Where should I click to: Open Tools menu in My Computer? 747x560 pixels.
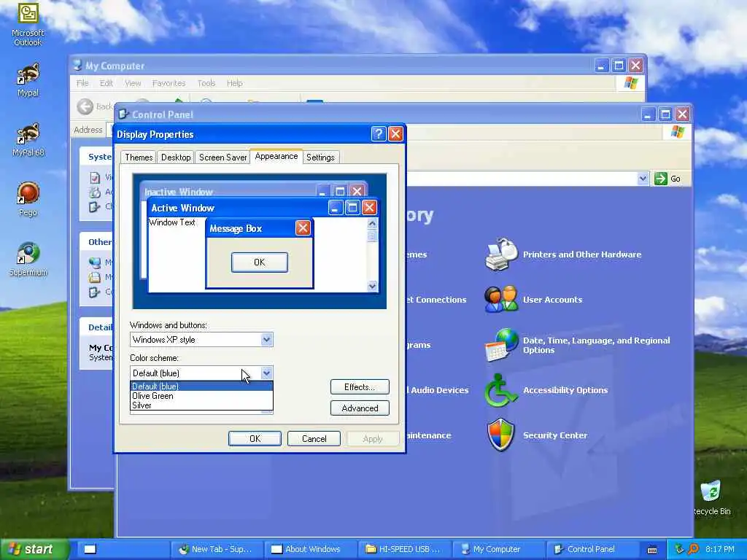click(206, 83)
